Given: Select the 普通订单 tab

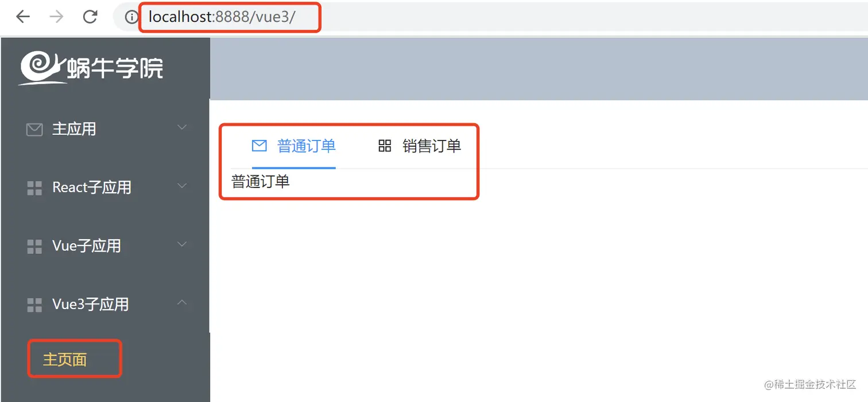Looking at the screenshot, I should 294,146.
